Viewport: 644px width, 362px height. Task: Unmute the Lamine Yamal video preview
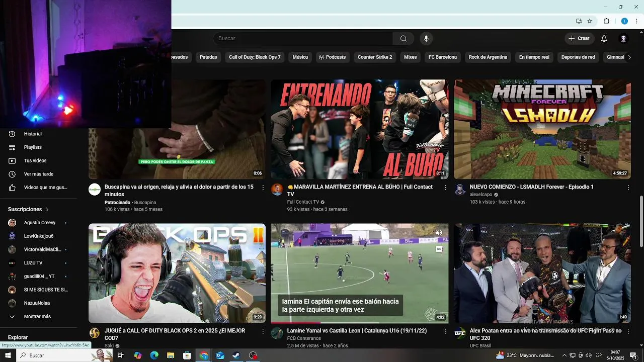point(439,233)
